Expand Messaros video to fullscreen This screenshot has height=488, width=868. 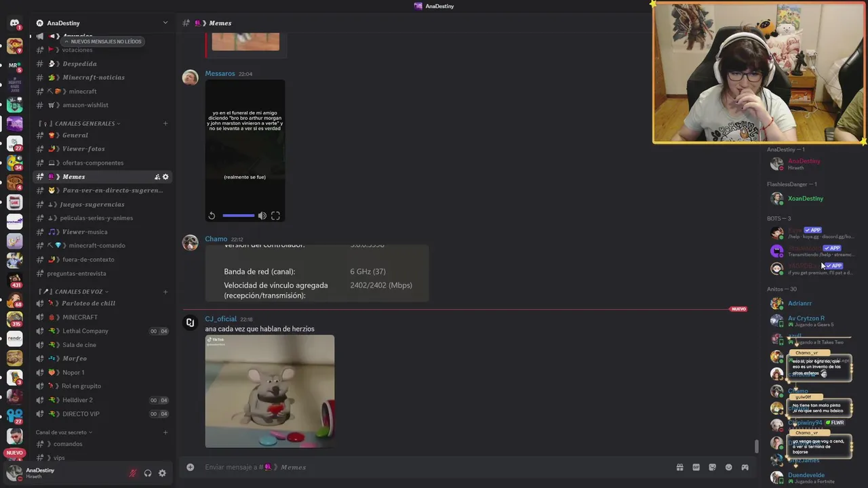point(275,216)
